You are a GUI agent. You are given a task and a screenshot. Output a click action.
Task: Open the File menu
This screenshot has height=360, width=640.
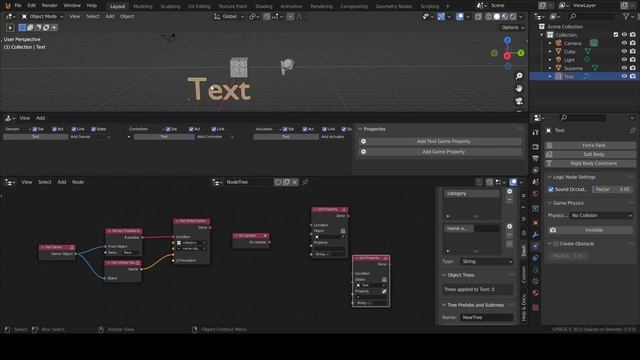tap(18, 6)
